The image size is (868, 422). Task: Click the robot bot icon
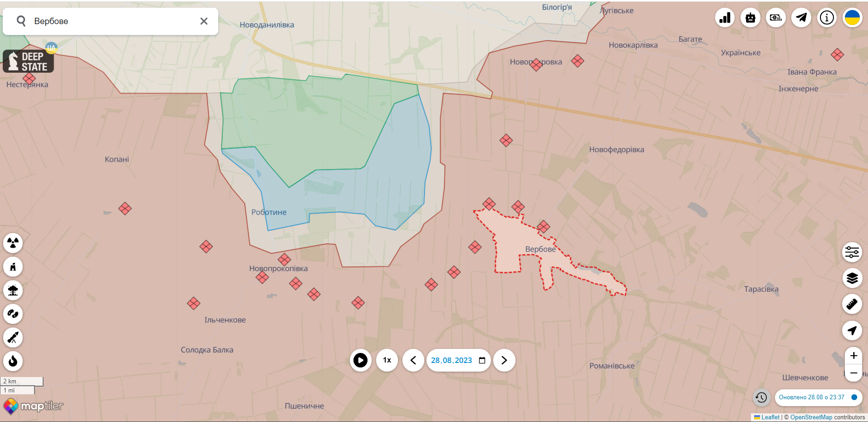(x=750, y=18)
